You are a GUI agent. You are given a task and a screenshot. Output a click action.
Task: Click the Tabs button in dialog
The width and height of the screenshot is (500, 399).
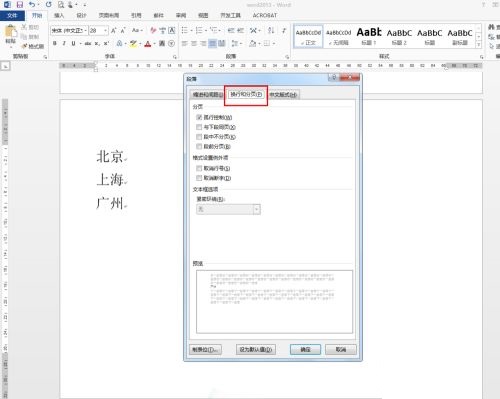point(205,350)
